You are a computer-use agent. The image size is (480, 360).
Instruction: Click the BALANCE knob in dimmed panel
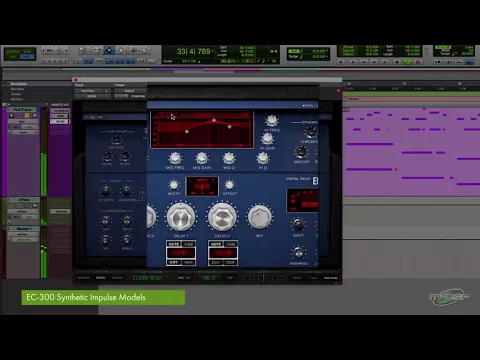coord(116,139)
